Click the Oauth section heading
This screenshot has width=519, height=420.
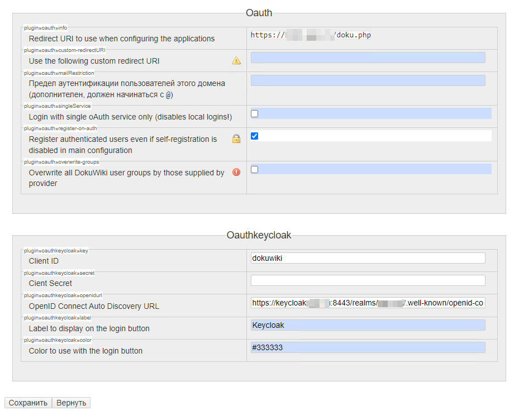tap(259, 13)
